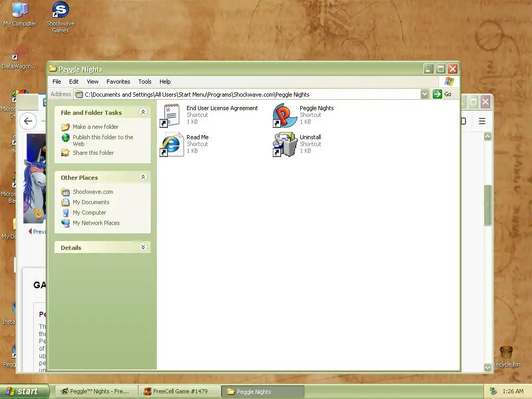This screenshot has height=399, width=532.
Task: Click the folder icon in the Peggle Nights title bar
Action: tap(52, 69)
